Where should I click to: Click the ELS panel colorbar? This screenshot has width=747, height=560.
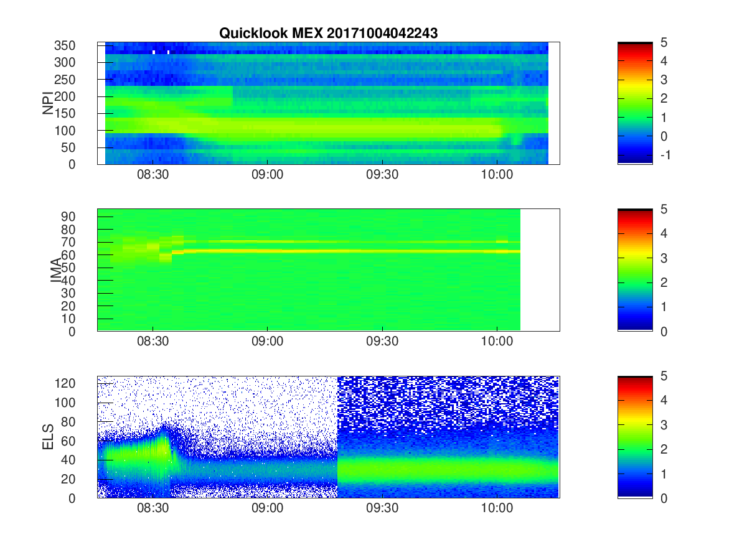tap(635, 437)
